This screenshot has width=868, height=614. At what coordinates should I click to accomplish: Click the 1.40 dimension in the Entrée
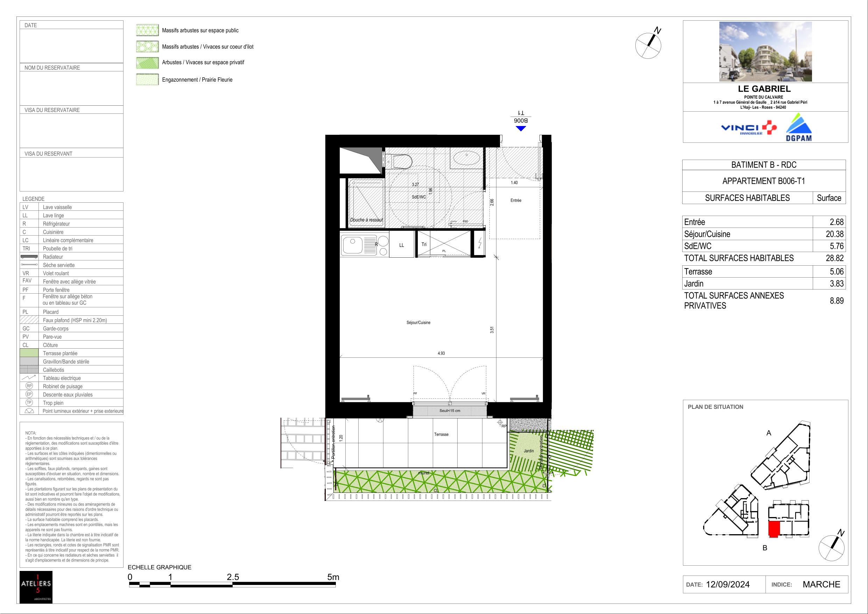tap(514, 182)
